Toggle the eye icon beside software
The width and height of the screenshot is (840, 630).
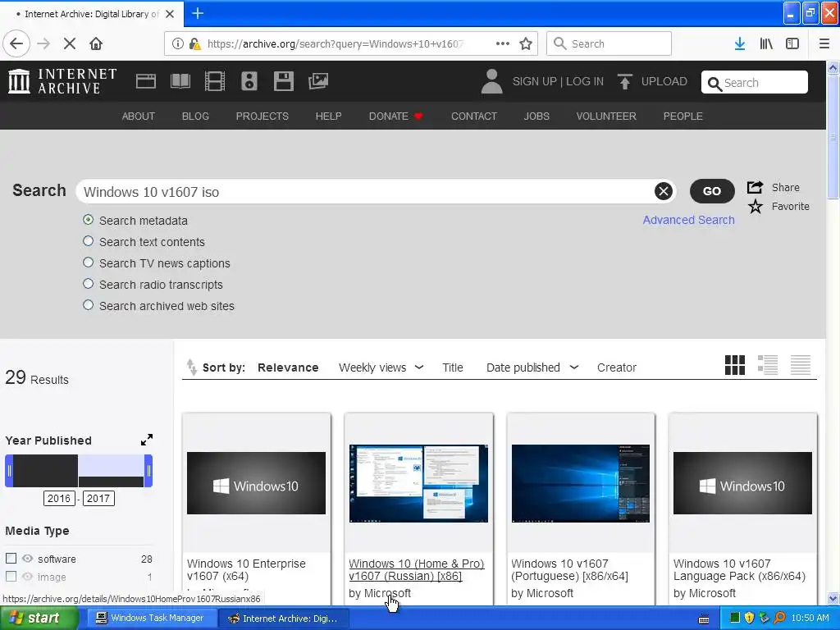click(x=27, y=558)
